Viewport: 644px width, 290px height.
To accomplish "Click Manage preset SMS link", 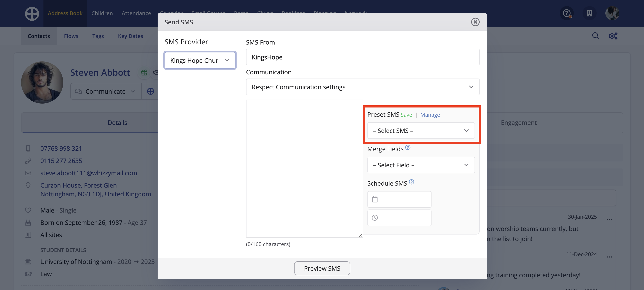I will 430,115.
